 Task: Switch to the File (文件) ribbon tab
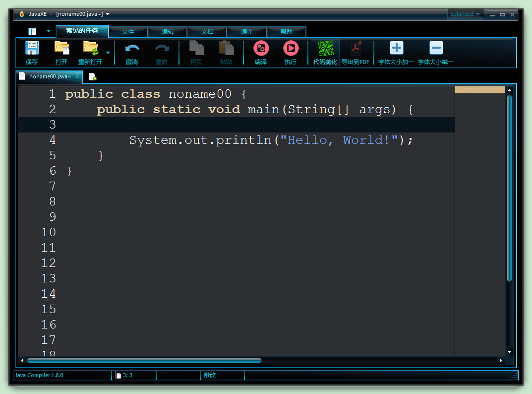point(128,32)
